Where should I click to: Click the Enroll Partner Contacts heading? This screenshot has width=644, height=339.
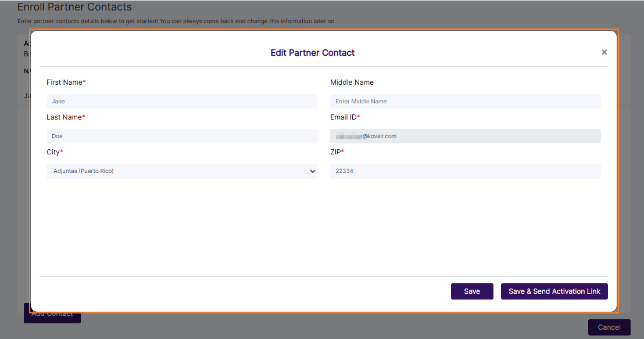74,7
